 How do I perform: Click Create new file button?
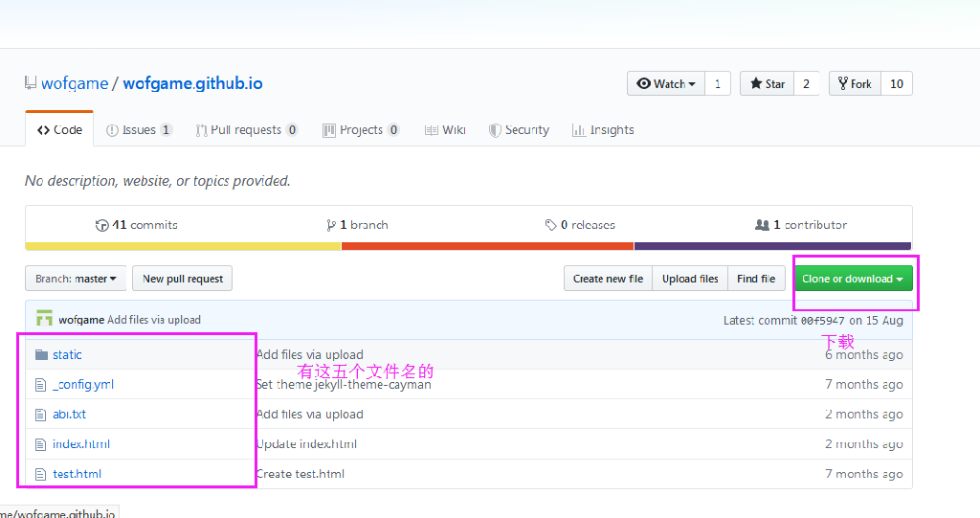click(x=608, y=279)
